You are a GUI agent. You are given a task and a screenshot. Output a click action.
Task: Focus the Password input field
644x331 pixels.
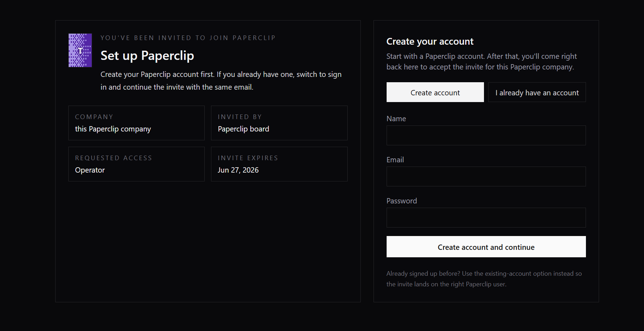[486, 218]
